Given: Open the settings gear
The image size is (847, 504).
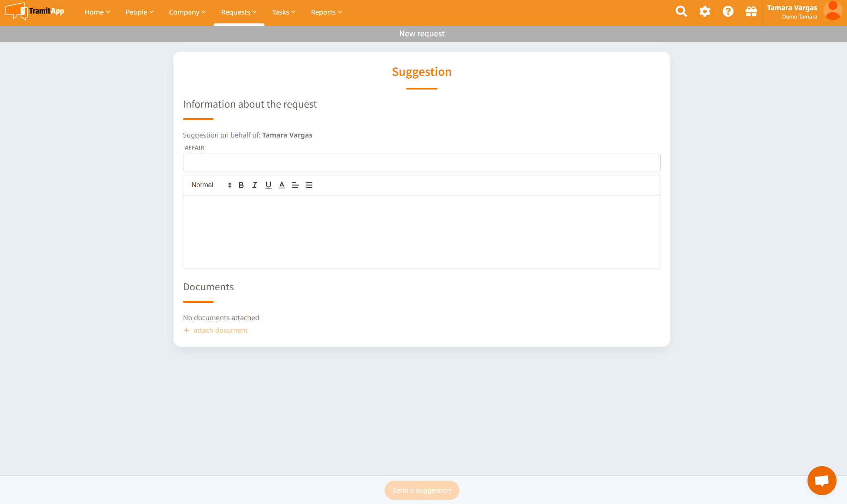Looking at the screenshot, I should [705, 12].
